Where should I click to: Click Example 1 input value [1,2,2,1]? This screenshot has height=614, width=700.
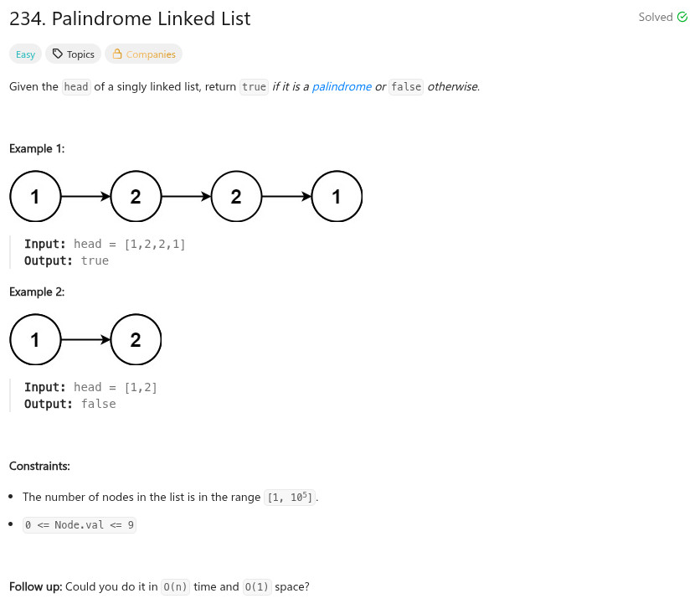pyautogui.click(x=155, y=244)
